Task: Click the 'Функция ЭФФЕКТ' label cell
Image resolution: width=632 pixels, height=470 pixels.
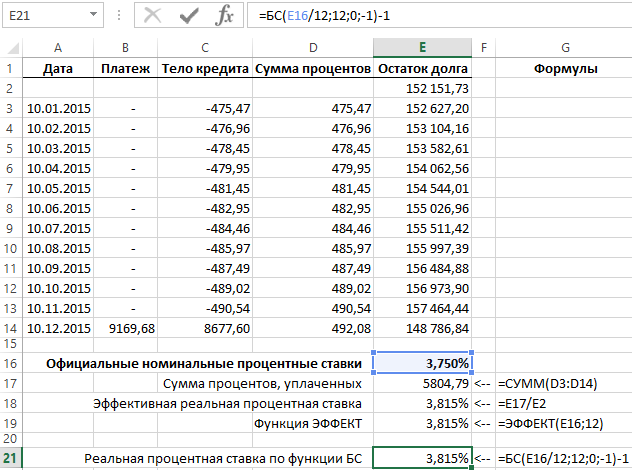Action: [x=312, y=423]
